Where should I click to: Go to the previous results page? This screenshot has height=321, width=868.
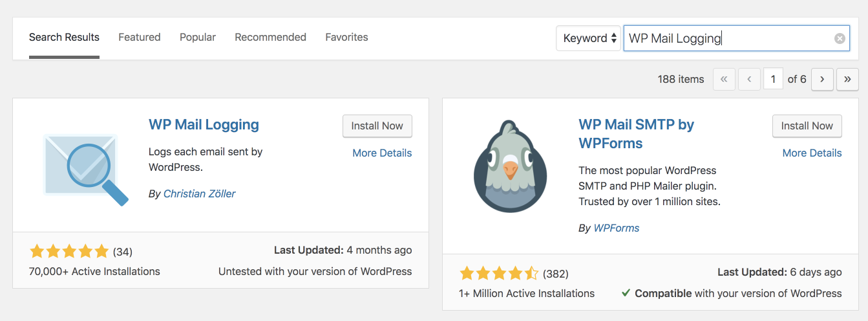pyautogui.click(x=748, y=80)
